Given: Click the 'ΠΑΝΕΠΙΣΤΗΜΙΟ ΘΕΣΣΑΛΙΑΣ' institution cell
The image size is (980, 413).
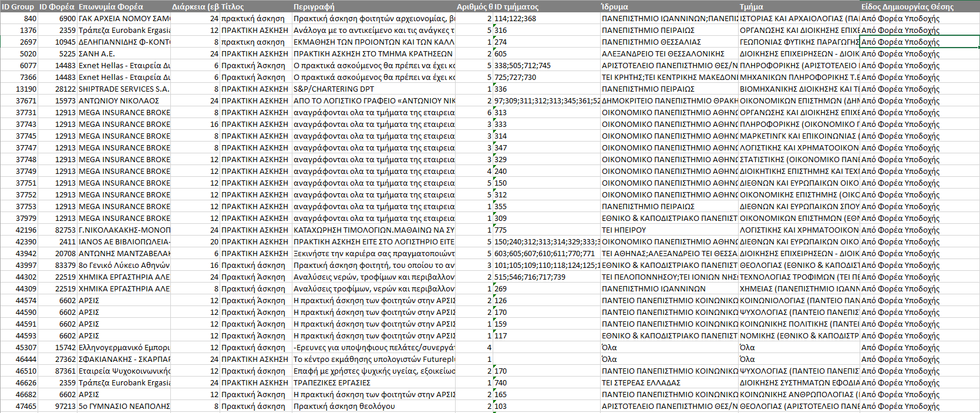Looking at the screenshot, I should tap(669, 42).
